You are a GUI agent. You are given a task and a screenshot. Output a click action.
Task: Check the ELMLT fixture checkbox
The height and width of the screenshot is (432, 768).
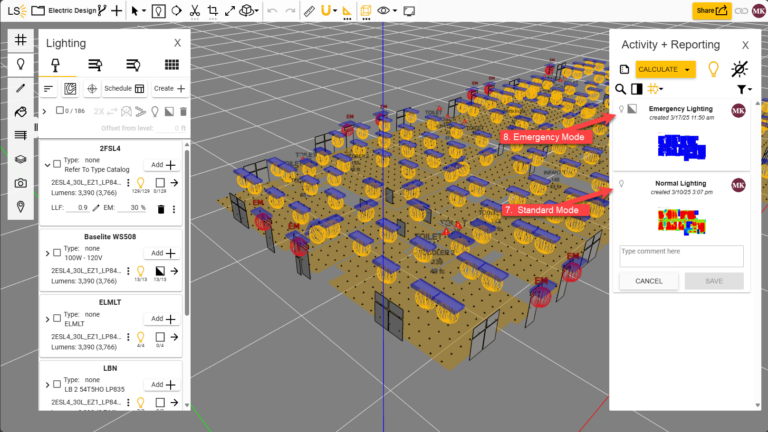tap(57, 318)
